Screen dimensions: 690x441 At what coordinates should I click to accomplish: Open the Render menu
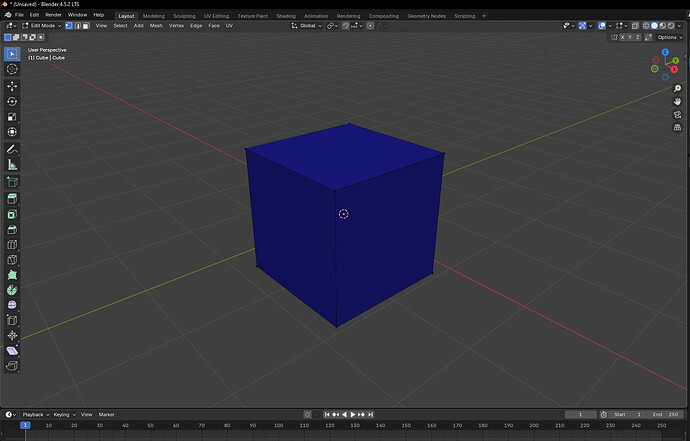click(53, 15)
